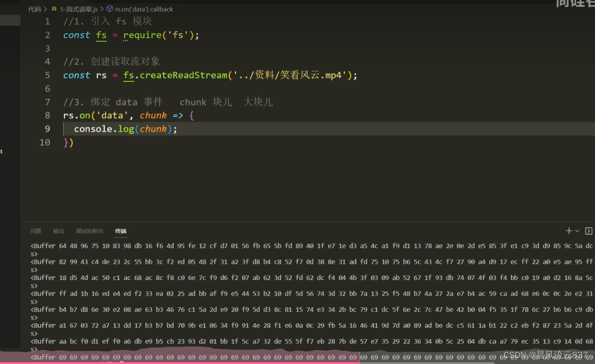Open the 调试控制台 panel tab
595x364 pixels.
tap(90, 231)
